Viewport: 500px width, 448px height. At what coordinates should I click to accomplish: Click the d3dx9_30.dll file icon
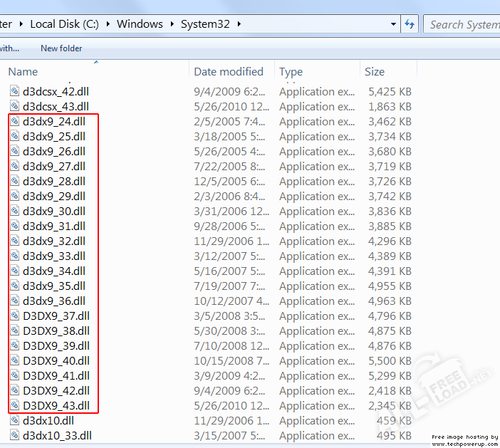[15, 211]
